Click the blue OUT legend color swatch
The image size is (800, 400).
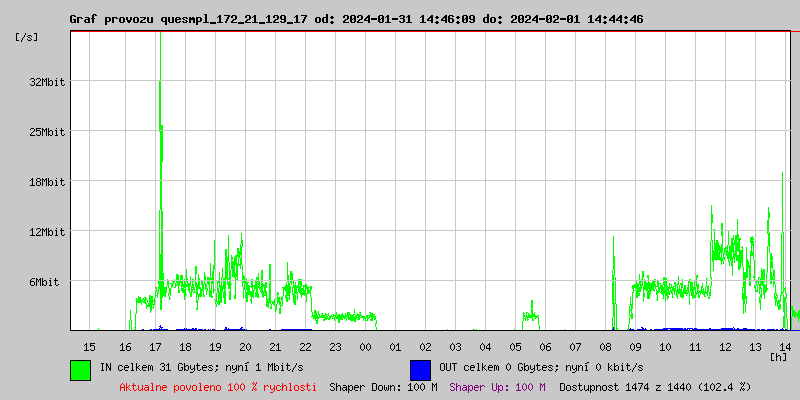420,369
